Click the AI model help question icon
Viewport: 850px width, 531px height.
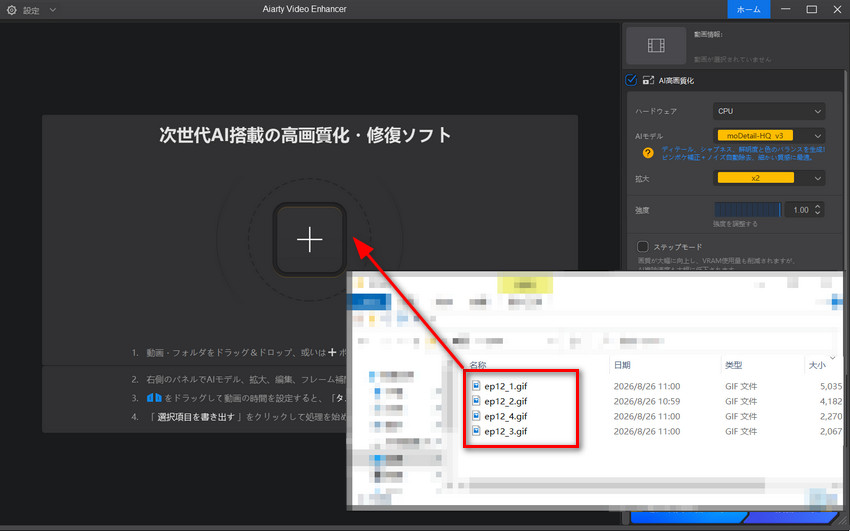pos(648,153)
